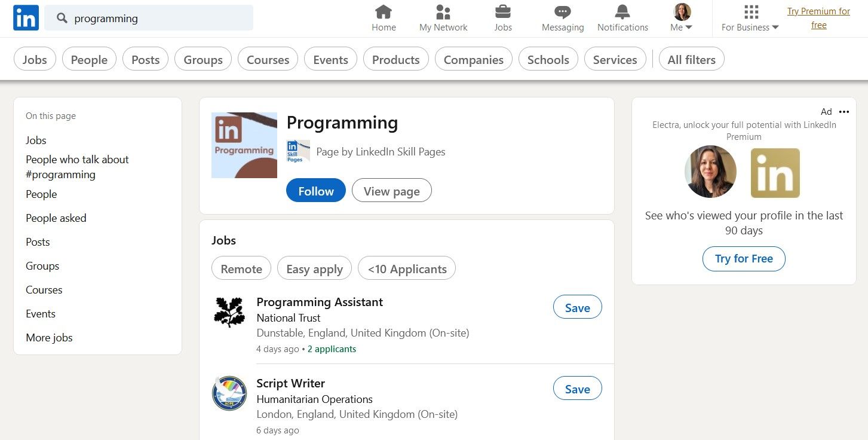Expand the For Business menu
Screen dimensions: 868x440
click(750, 17)
